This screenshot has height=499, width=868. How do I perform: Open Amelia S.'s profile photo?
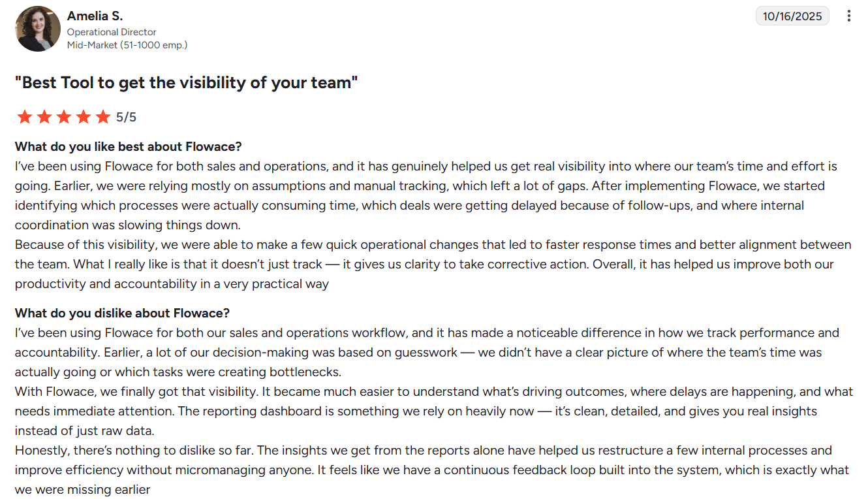[38, 29]
